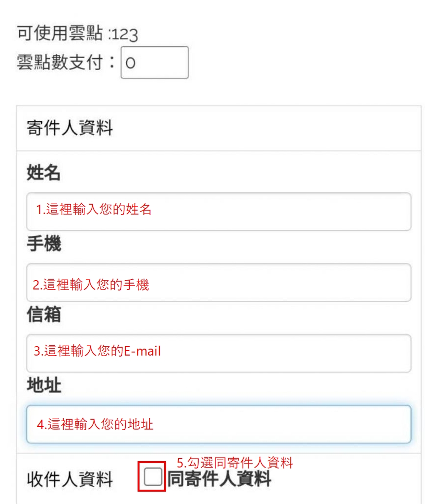Click the 雲點數支付 label text

tap(67, 63)
